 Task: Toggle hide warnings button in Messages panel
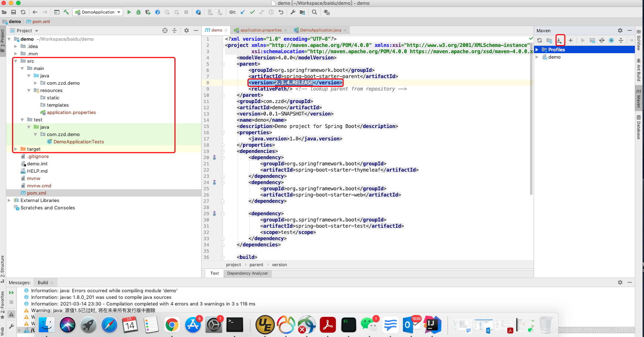click(11, 314)
